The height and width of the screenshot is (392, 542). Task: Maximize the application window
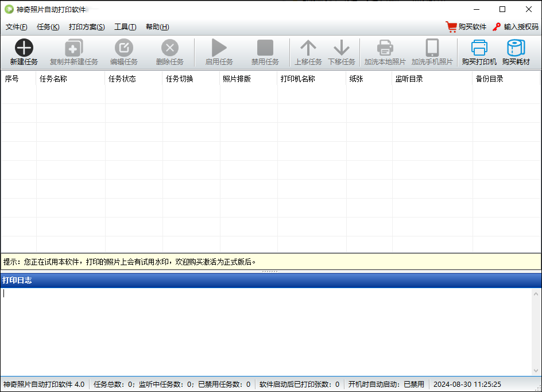502,9
